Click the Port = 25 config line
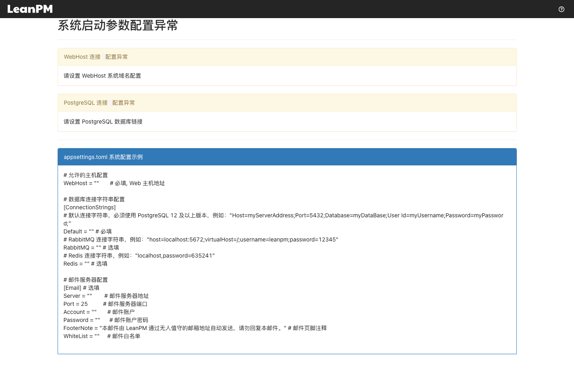 point(76,304)
